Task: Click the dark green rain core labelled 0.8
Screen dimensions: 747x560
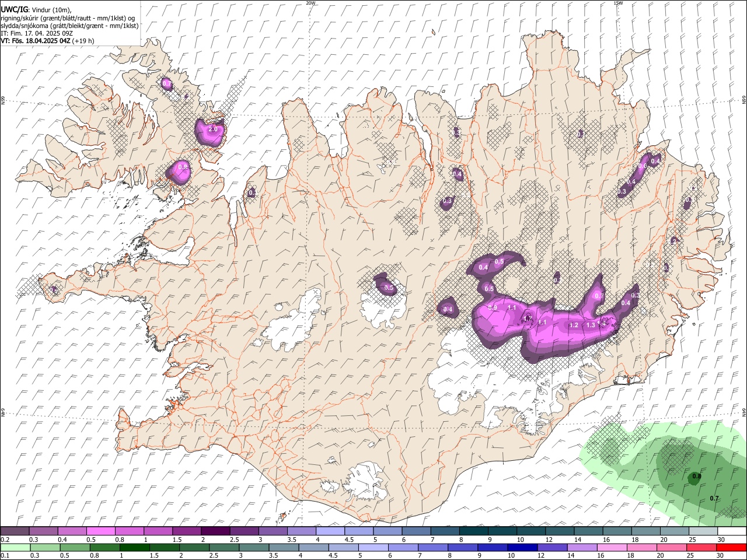Action: pos(695,478)
